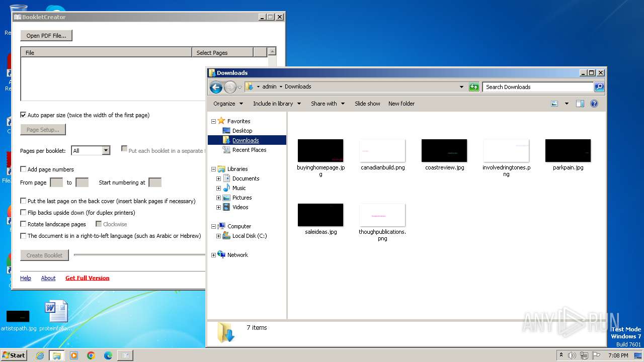The width and height of the screenshot is (644, 362).
Task: Check Put the last page on back cover
Action: click(23, 201)
